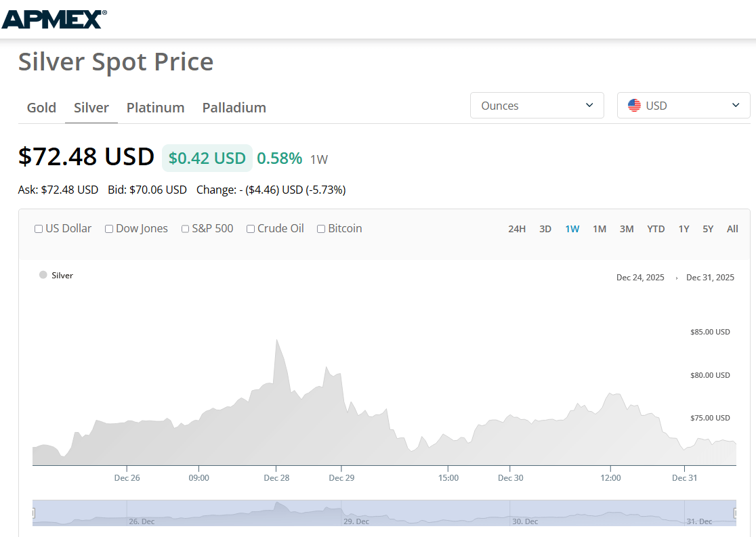Screen dimensions: 756x537
Task: Switch chart to YTD range
Action: 656,229
